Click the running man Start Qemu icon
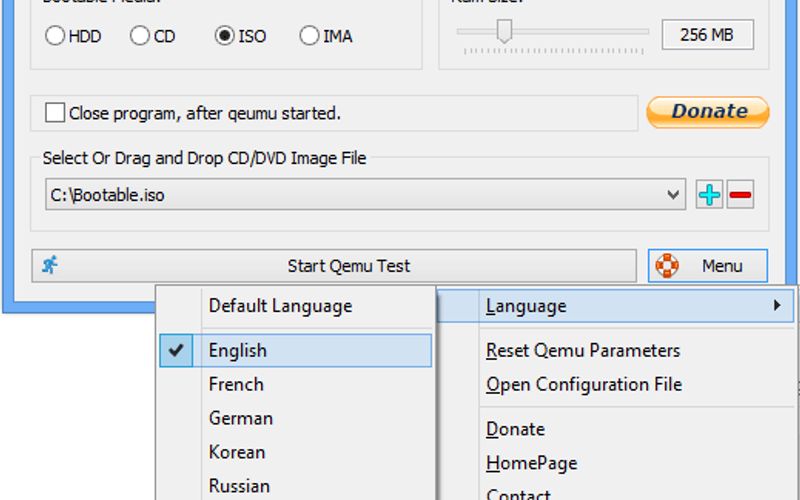 [x=50, y=265]
